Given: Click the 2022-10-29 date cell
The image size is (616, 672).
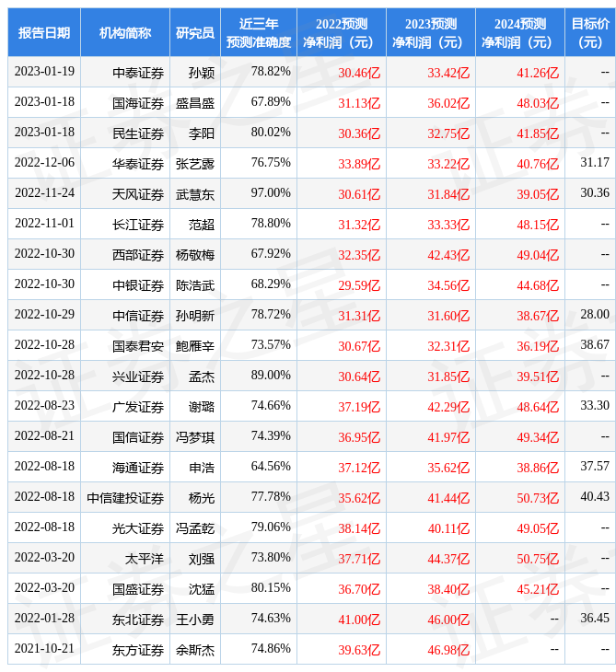Looking at the screenshot, I should 44,315.
